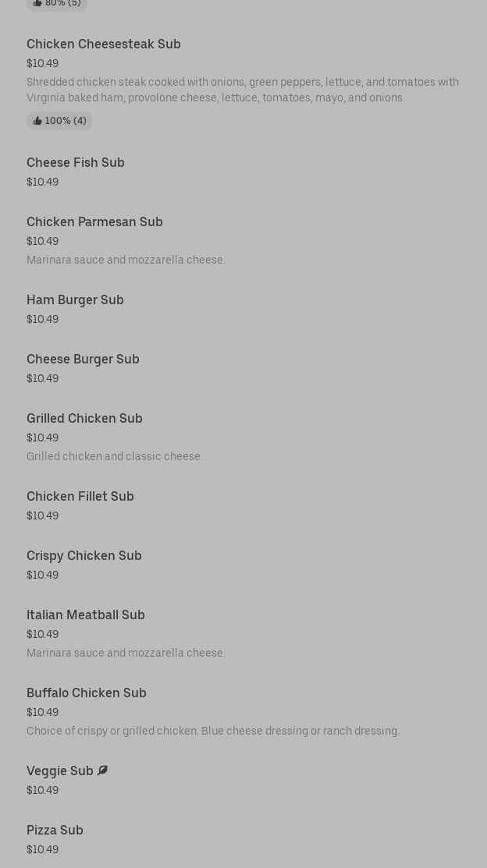Pick the Chicken Fillet Sub
Screen dimensions: 487x868
click(80, 497)
